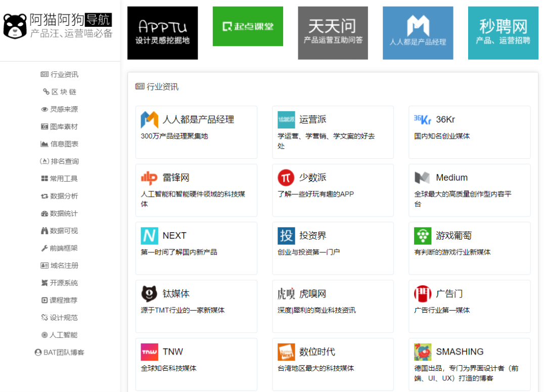Select 行业资讯 in the sidebar
Screen dimensions: 546x392
tap(60, 74)
